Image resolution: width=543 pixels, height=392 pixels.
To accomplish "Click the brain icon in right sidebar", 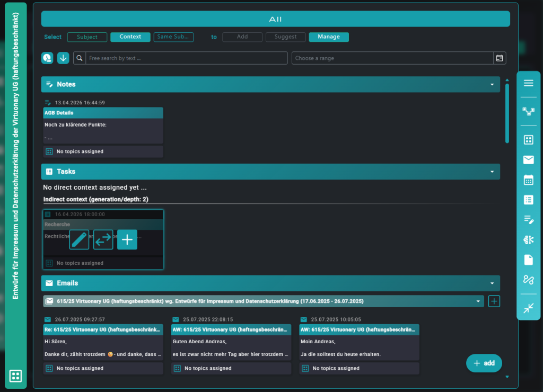I will [x=528, y=240].
